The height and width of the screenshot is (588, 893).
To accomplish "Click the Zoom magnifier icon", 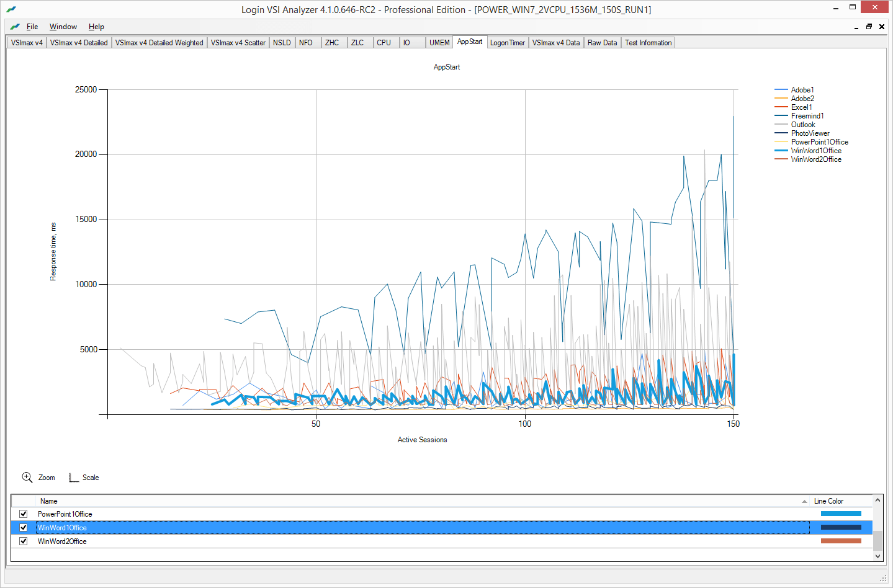I will (27, 477).
